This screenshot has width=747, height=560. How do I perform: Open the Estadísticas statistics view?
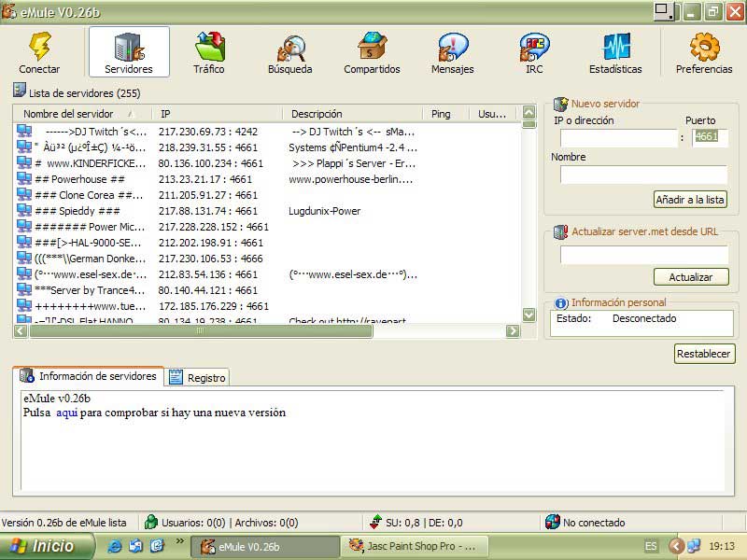pos(615,52)
